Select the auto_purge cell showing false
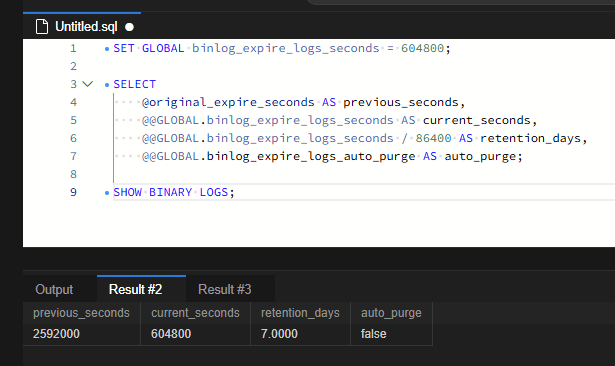The image size is (615, 366). click(391, 334)
